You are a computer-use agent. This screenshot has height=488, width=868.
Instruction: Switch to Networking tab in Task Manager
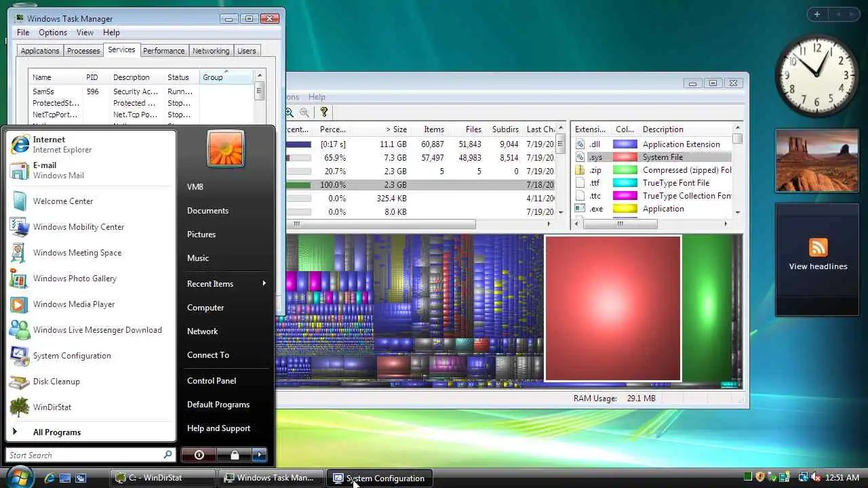tap(211, 51)
